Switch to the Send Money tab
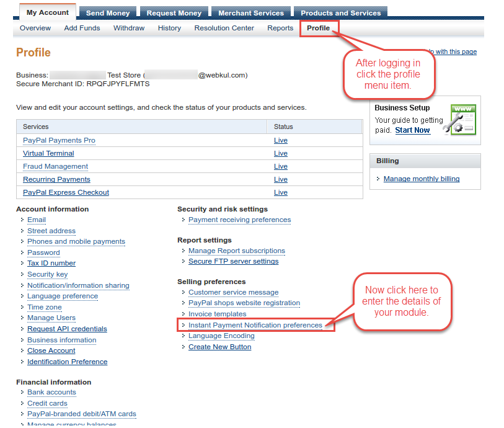Image resolution: width=504 pixels, height=428 pixels. click(x=108, y=13)
